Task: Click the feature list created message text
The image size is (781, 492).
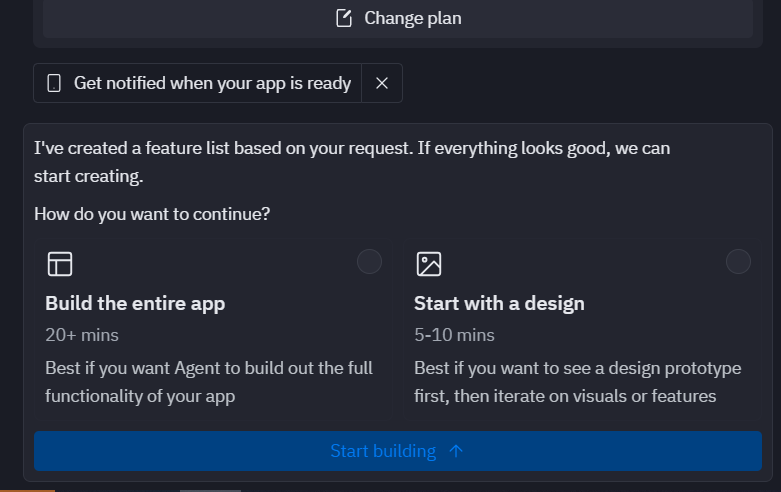Action: [352, 162]
